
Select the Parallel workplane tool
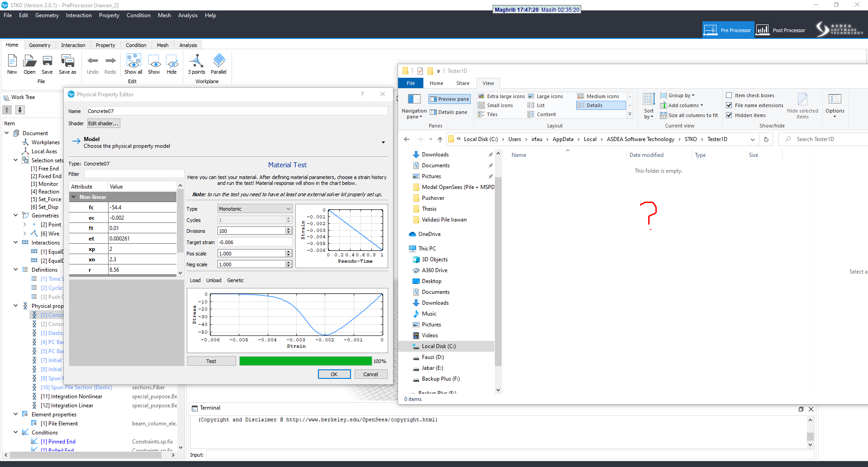tap(218, 64)
